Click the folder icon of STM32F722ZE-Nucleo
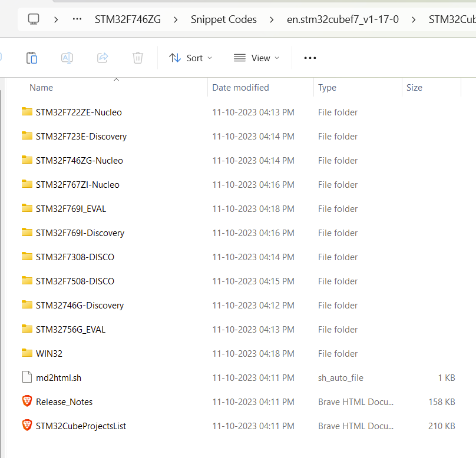The width and height of the screenshot is (476, 458). 27,112
